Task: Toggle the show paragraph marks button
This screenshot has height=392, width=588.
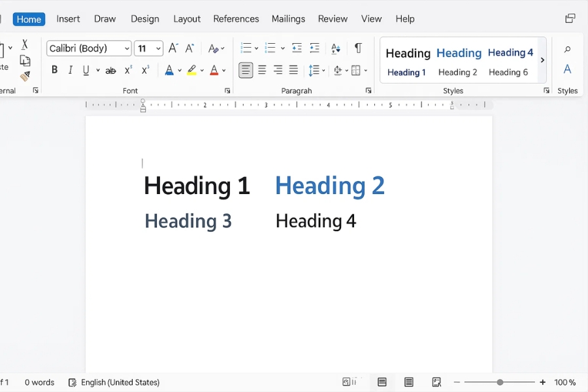Action: (357, 48)
